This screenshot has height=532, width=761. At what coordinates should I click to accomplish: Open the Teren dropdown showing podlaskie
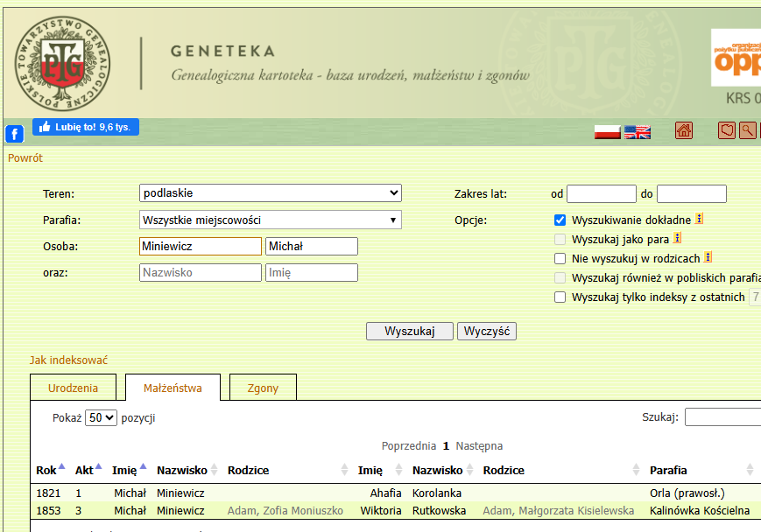271,193
